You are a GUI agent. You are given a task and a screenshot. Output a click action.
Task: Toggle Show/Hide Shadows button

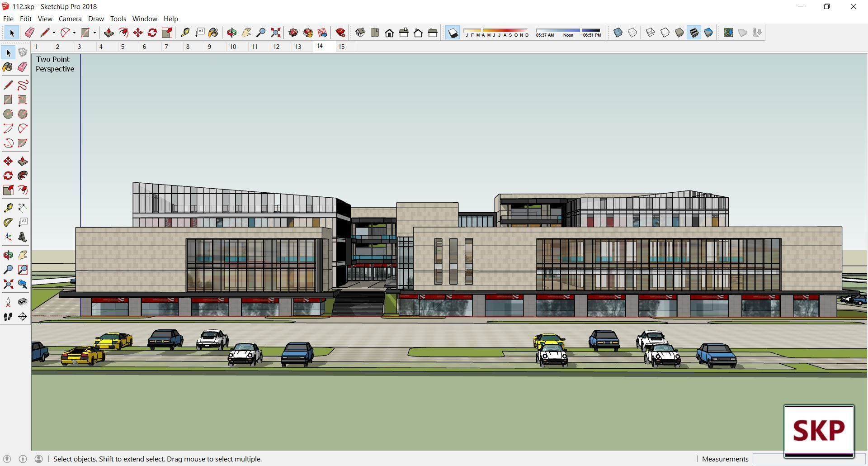pyautogui.click(x=453, y=33)
